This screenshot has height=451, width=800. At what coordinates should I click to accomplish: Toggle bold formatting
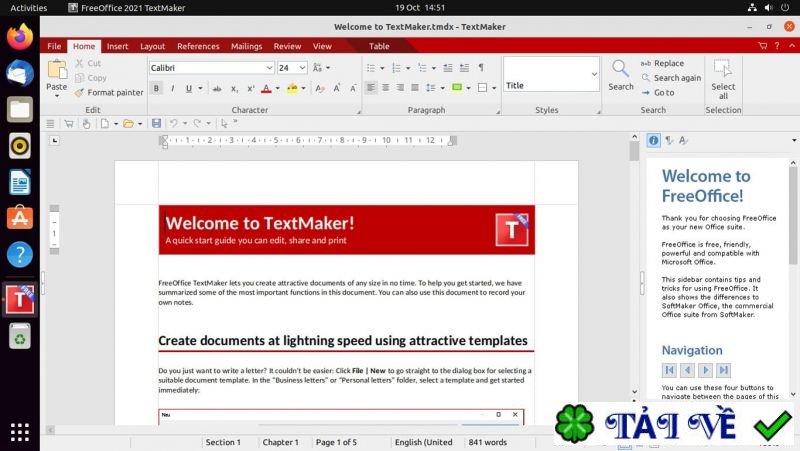click(156, 88)
